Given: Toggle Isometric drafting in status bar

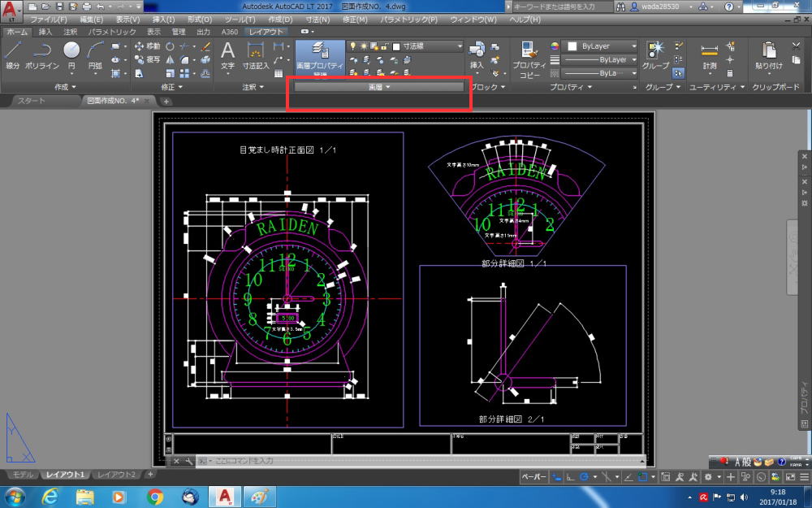Looking at the screenshot, I should [606, 477].
